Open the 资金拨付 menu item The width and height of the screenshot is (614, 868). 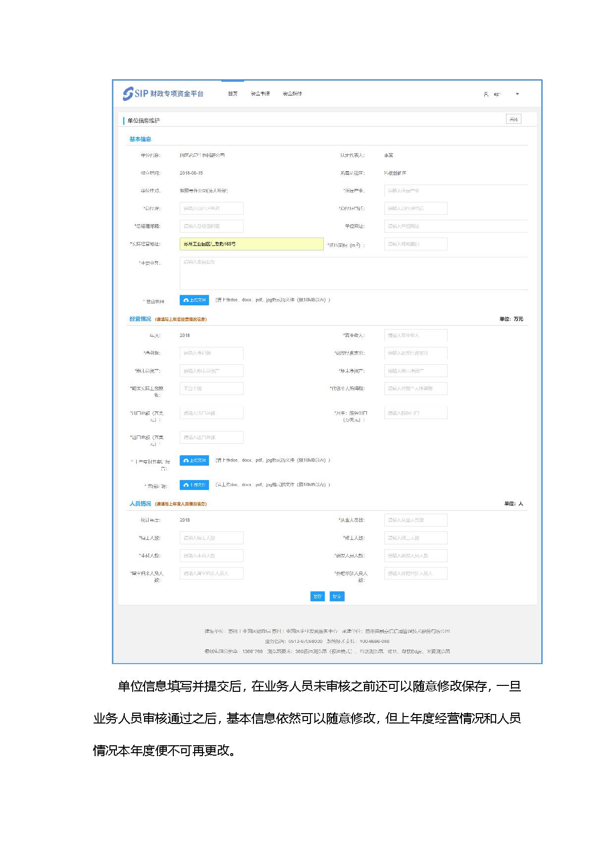tap(292, 94)
